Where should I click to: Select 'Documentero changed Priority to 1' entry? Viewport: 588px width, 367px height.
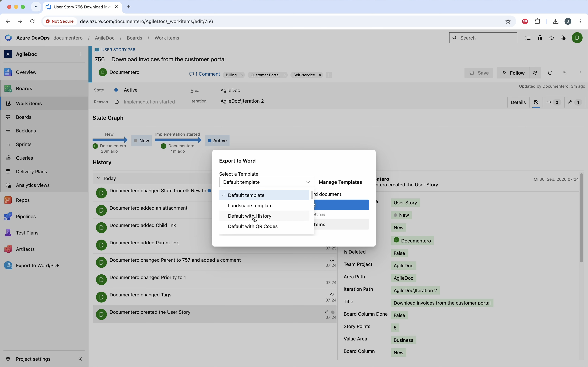tap(215, 280)
